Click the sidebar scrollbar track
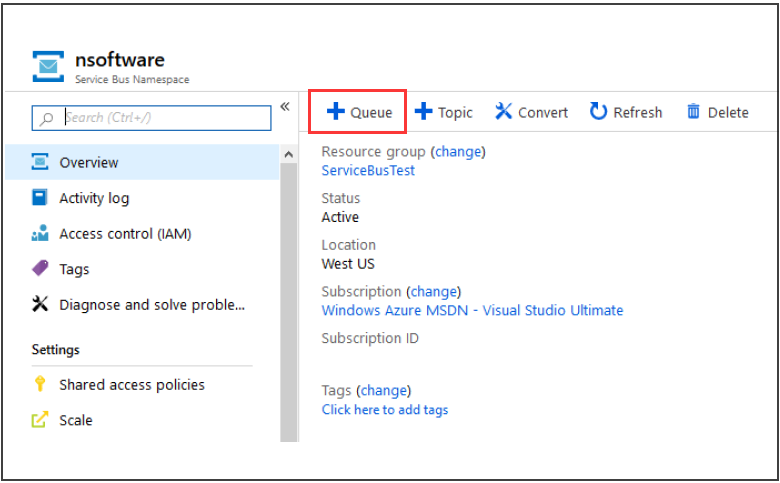 pos(289,302)
